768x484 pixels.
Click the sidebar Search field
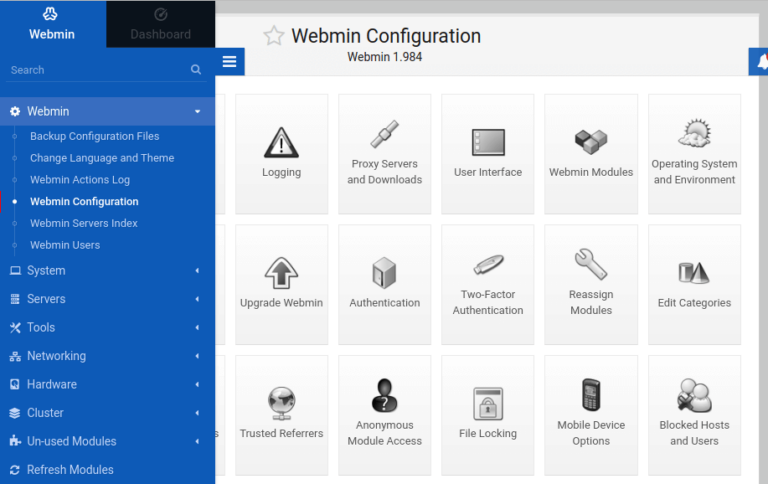pos(95,70)
